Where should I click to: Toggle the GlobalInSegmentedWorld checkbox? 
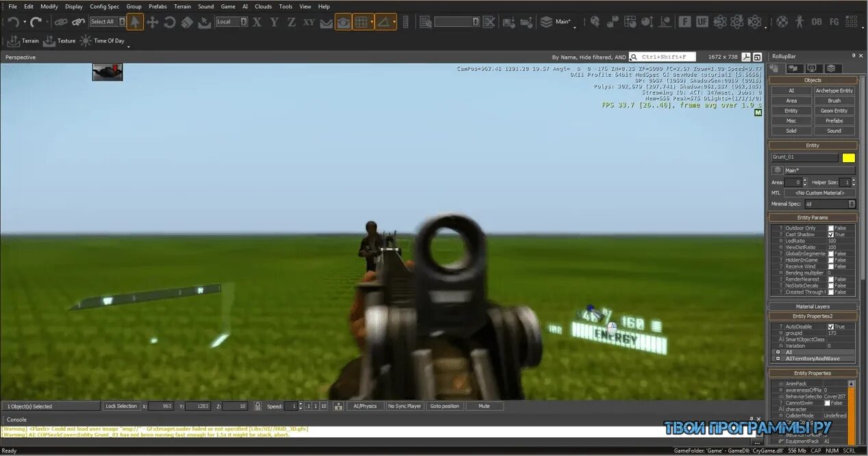(x=831, y=253)
